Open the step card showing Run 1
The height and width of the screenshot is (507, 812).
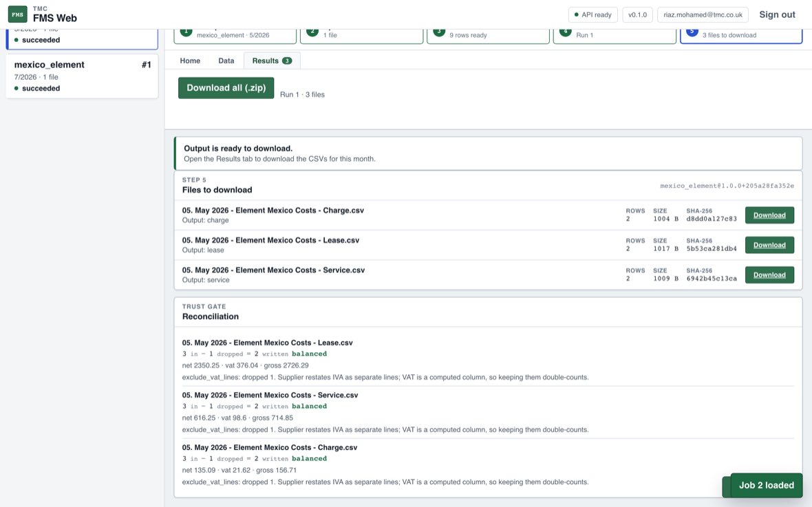615,35
